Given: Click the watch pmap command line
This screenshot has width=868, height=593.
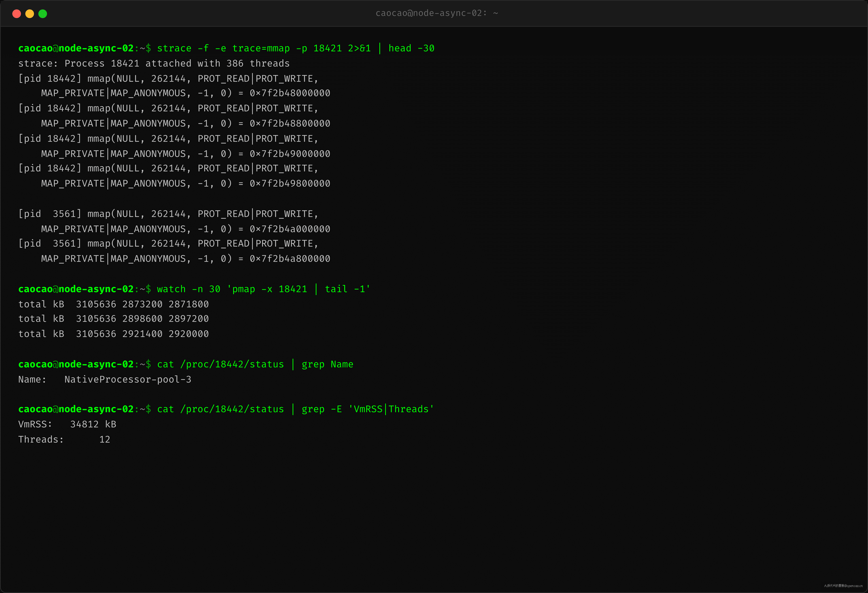Looking at the screenshot, I should click(x=194, y=289).
